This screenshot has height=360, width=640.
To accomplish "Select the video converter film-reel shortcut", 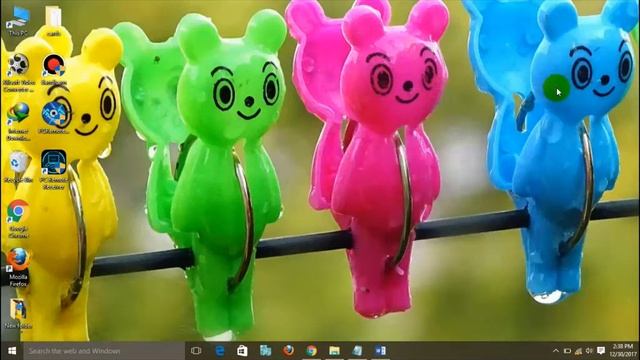I will coord(18,73).
